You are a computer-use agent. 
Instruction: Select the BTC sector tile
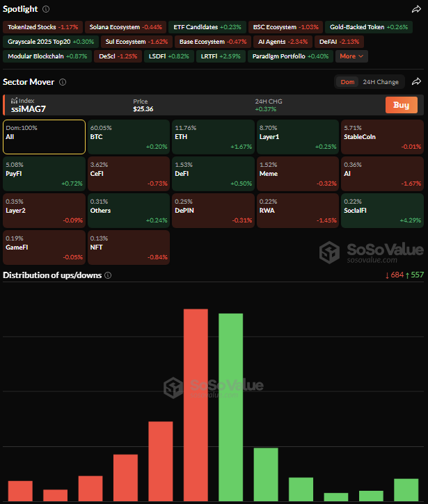coord(129,137)
